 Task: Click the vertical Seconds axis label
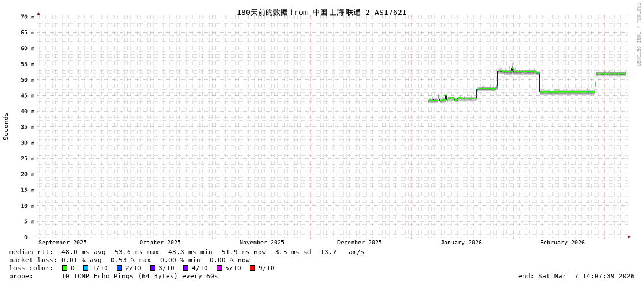(6, 126)
